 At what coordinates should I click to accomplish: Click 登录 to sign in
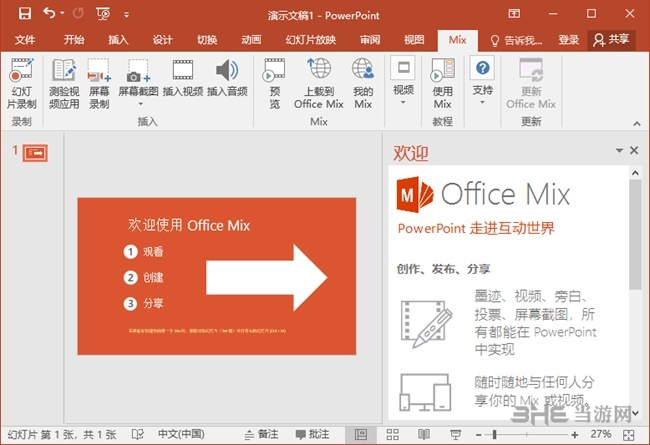(x=568, y=40)
